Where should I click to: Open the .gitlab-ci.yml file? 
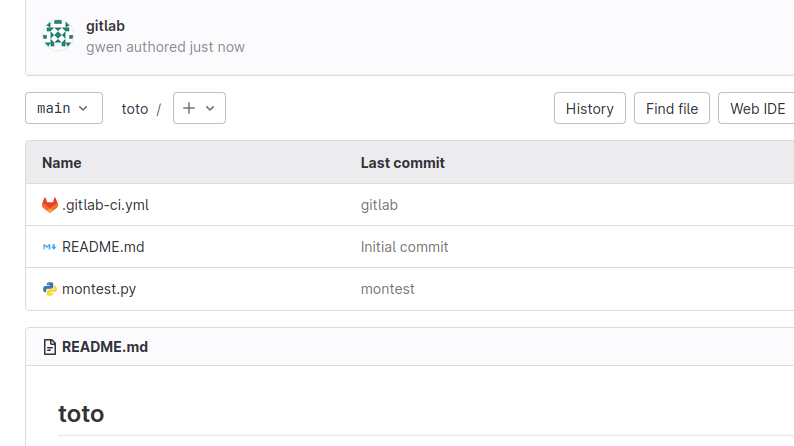point(105,205)
